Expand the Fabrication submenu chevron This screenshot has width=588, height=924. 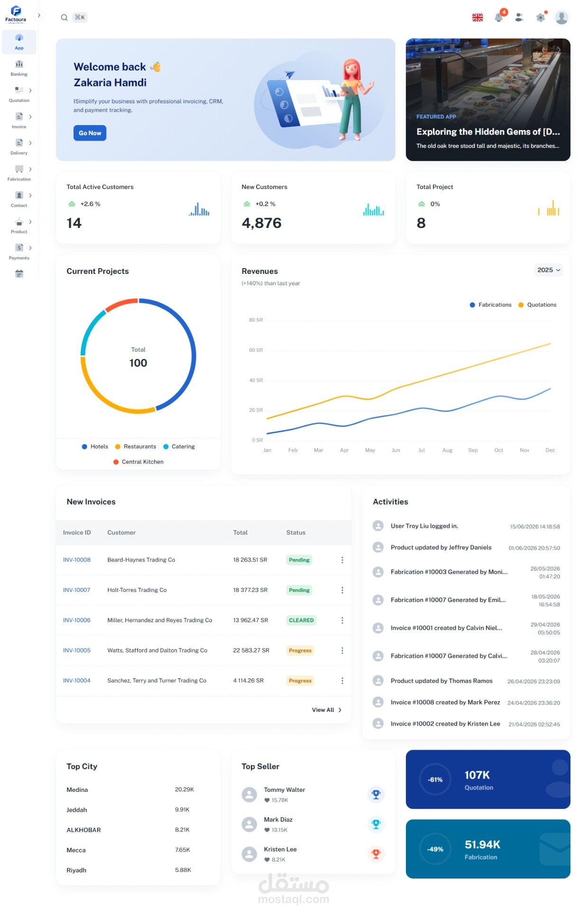(30, 169)
